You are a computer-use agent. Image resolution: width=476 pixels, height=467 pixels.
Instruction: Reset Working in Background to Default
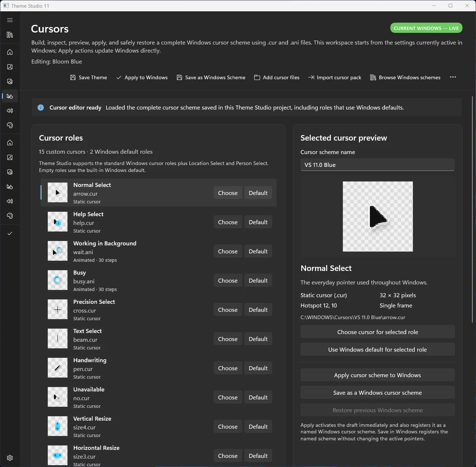(x=258, y=251)
